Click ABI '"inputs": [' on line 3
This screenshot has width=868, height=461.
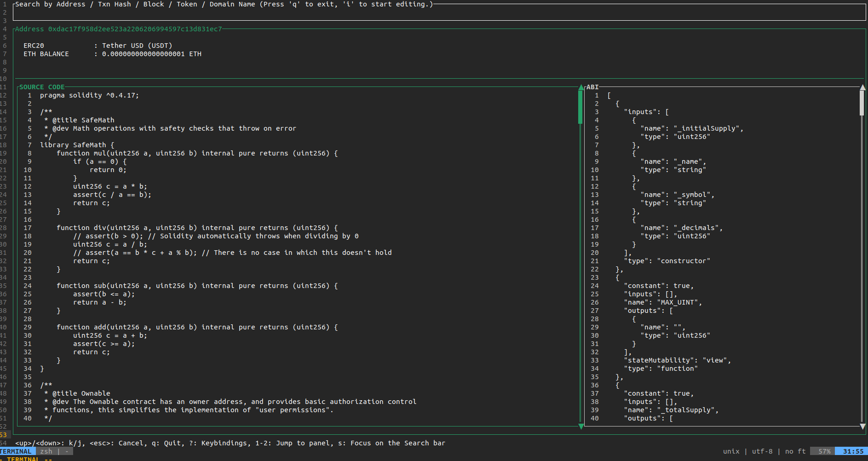(646, 112)
